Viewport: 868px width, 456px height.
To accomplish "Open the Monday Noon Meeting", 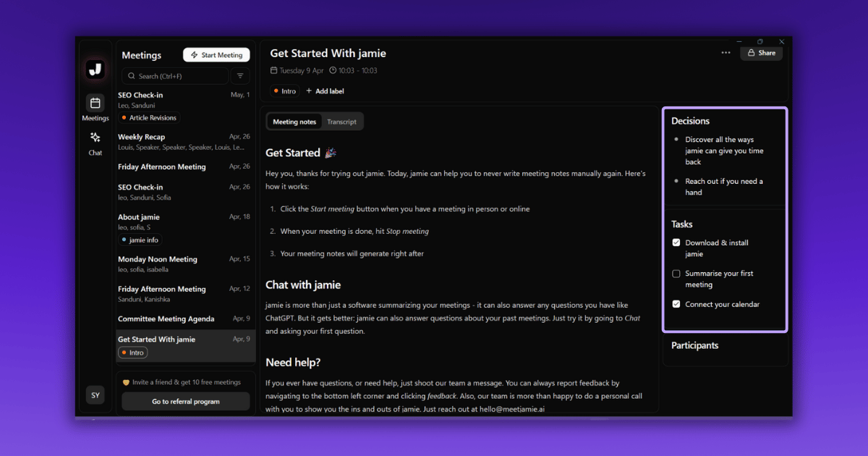I will [x=185, y=263].
